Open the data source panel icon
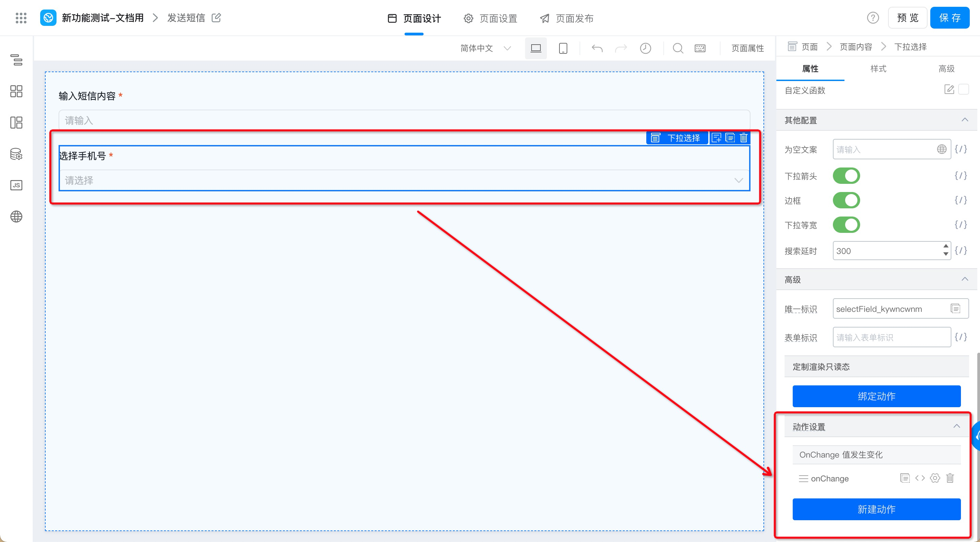Viewport: 980px width, 542px height. click(16, 154)
